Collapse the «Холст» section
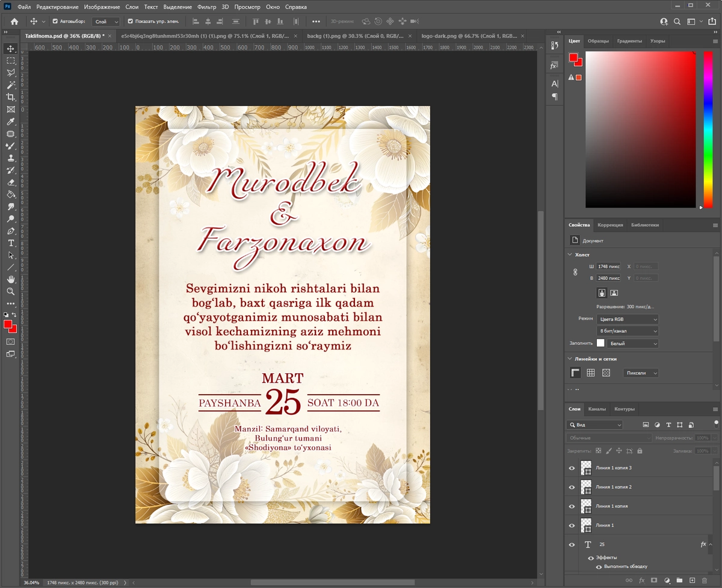 coord(569,255)
